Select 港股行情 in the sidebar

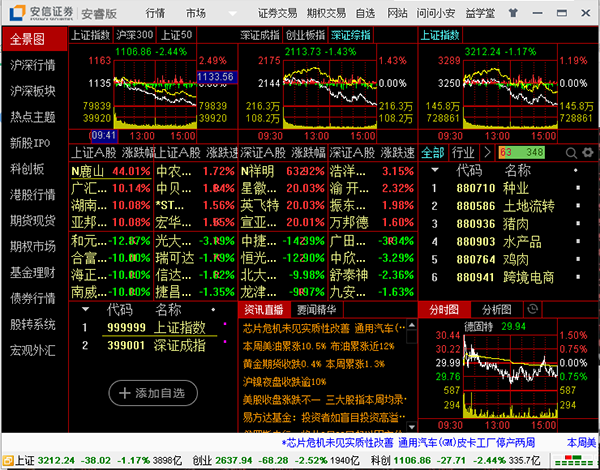point(33,195)
